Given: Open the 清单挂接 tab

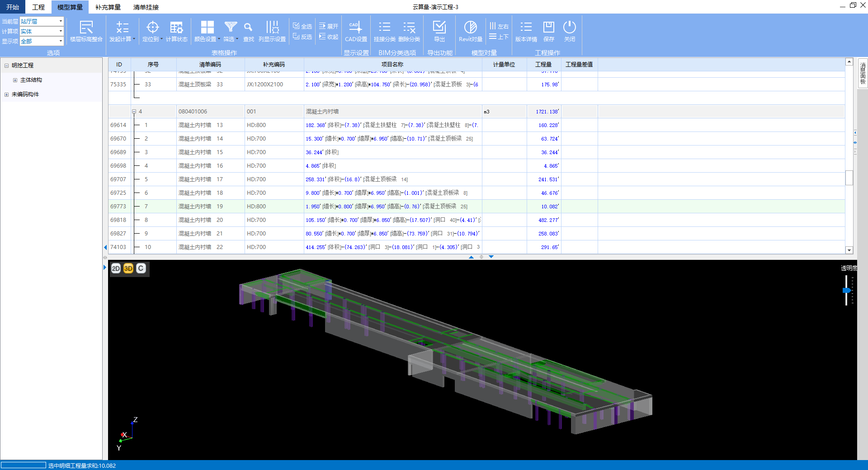Looking at the screenshot, I should 146,7.
